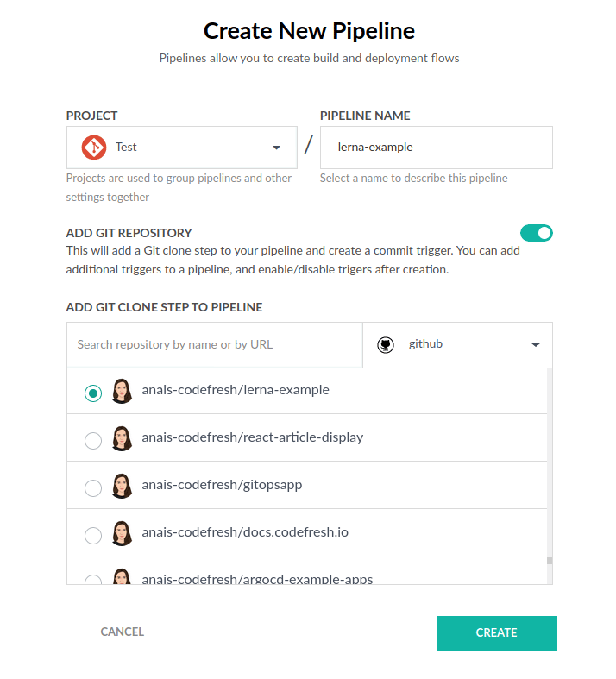
Task: Click the Git project icon beside Test
Action: [94, 148]
